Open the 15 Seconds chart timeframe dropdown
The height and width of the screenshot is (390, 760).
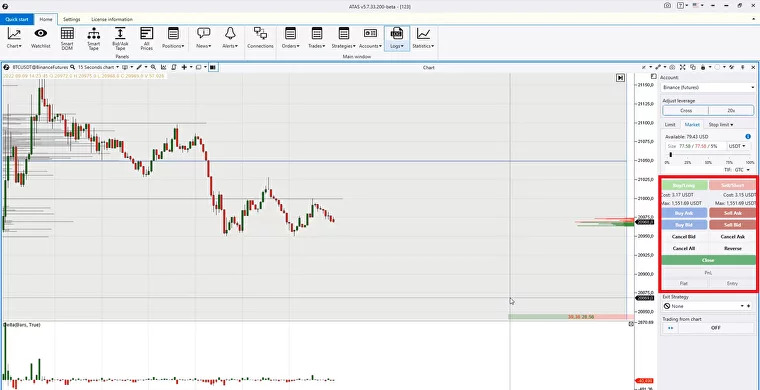click(98, 67)
